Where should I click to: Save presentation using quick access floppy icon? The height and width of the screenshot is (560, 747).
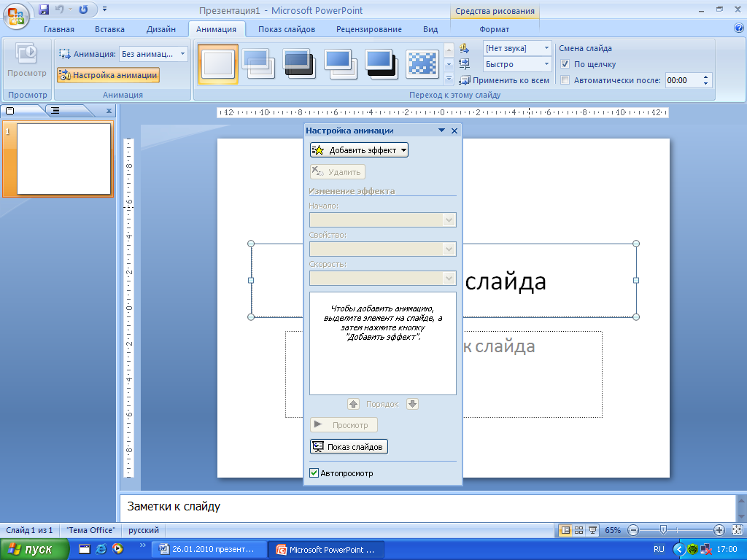[x=44, y=9]
